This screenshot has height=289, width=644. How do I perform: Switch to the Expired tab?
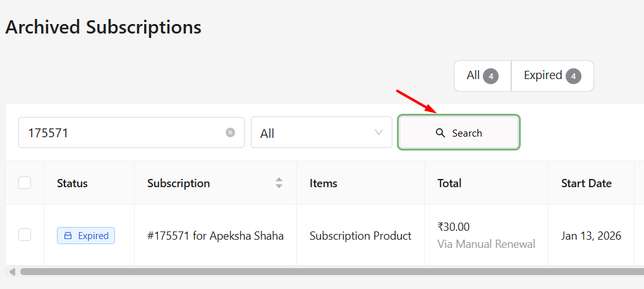[552, 76]
